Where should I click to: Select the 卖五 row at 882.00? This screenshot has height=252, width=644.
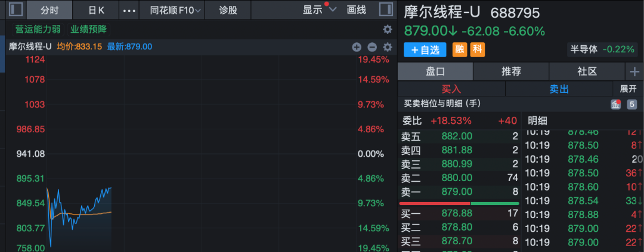tap(459, 136)
